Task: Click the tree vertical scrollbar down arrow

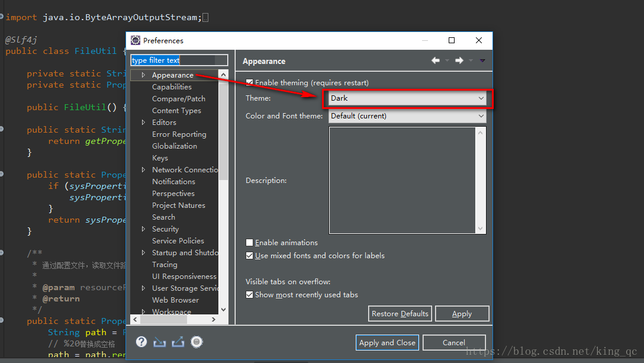Action: tap(223, 310)
